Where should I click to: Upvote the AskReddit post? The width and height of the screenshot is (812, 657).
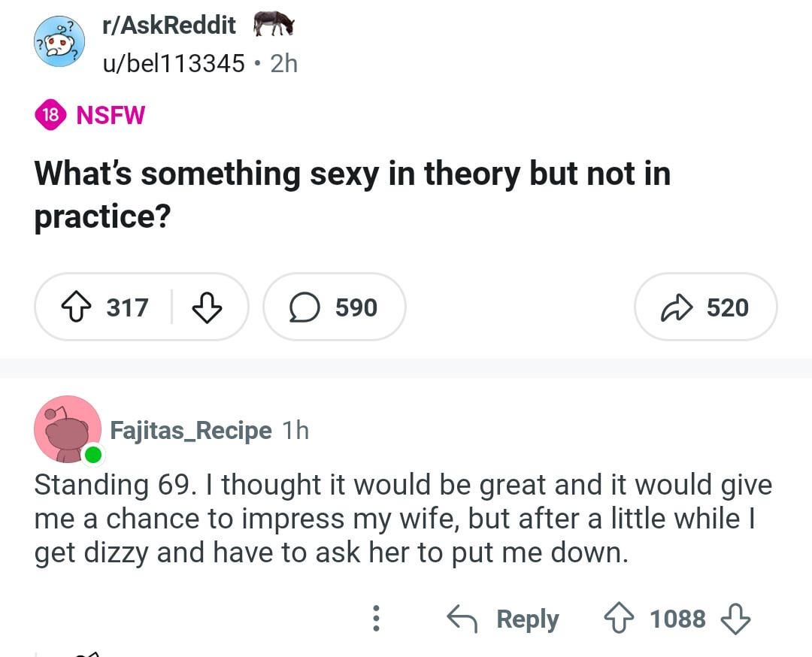[x=75, y=307]
